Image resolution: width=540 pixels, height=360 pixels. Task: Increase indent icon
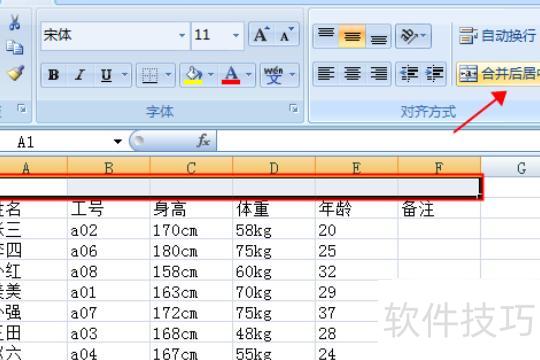coord(434,73)
